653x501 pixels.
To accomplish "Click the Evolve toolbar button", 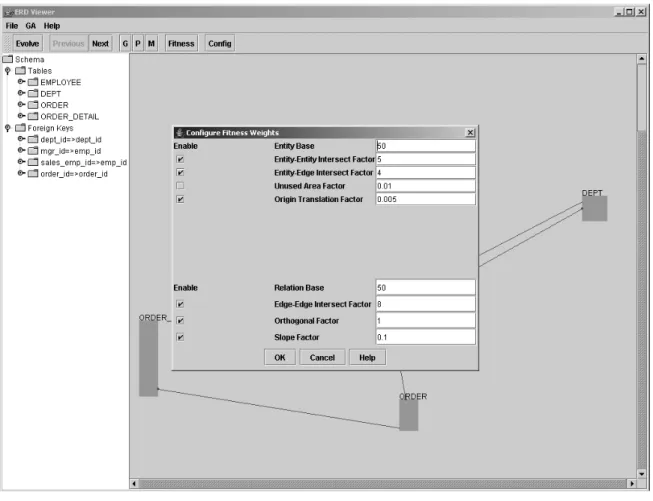I will pyautogui.click(x=27, y=43).
